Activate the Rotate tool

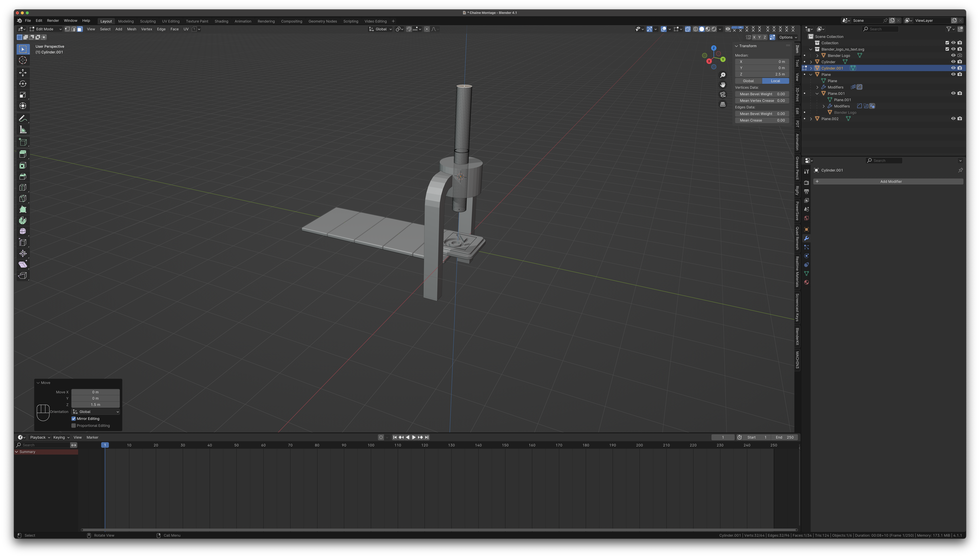coord(23,84)
